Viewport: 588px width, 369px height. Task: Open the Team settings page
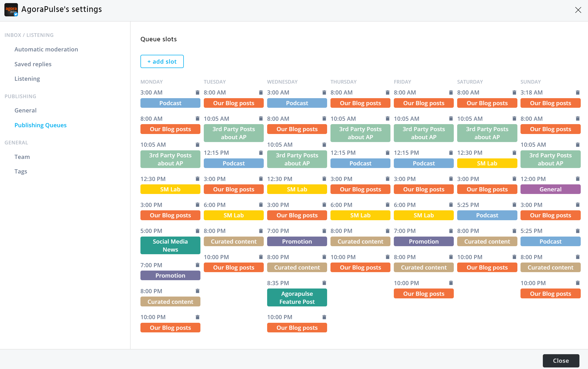(22, 157)
